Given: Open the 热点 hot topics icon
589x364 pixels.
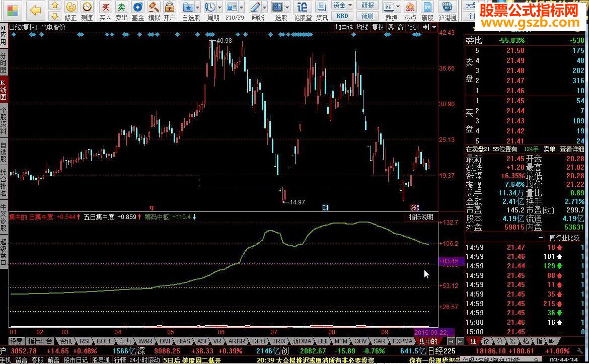Looking at the screenshot, I should pyautogui.click(x=410, y=11).
